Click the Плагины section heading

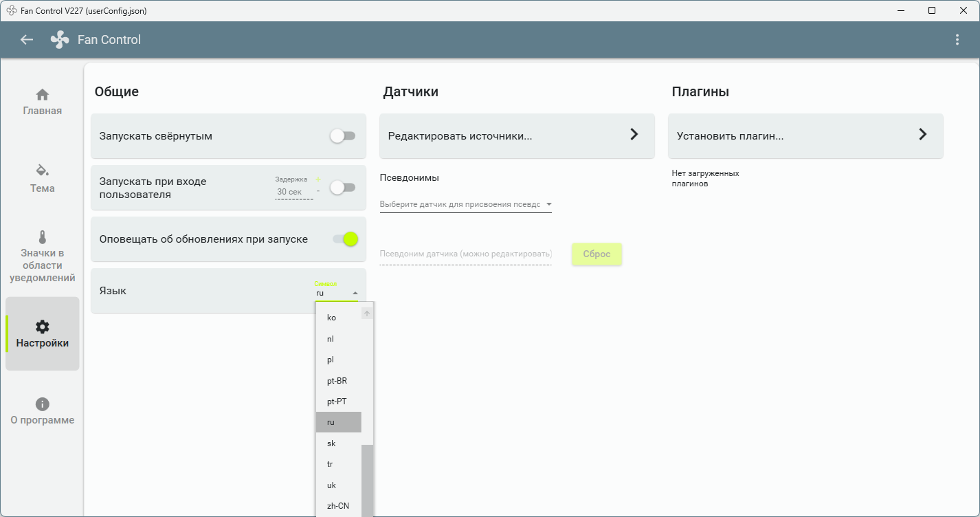pos(700,91)
